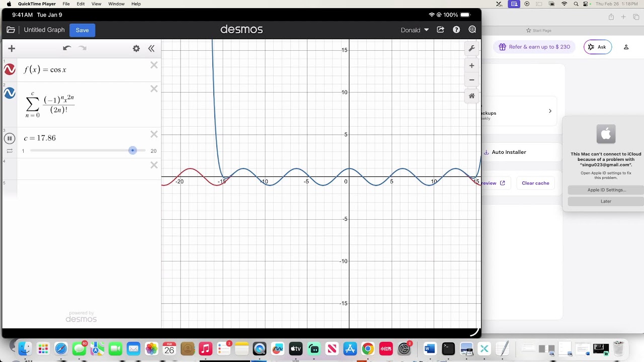Open the File menu
This screenshot has height=362, width=644.
(66, 4)
